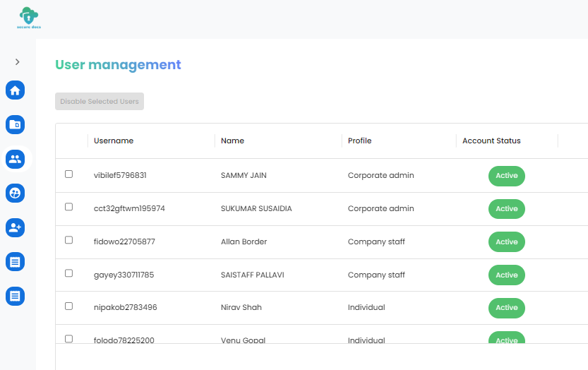The width and height of the screenshot is (588, 370).
Task: Check the box for cct32gftwm195974
Action: 68,207
